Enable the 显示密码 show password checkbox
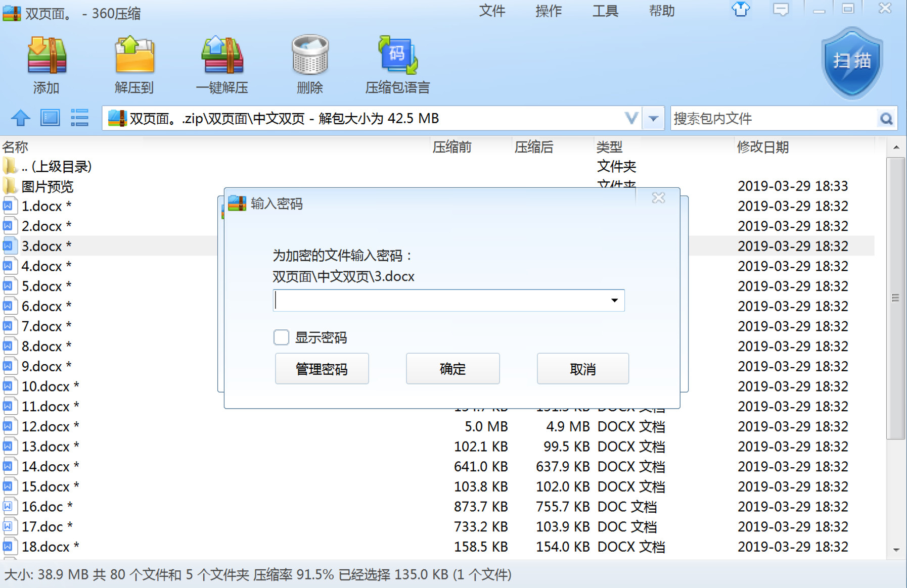Screen dimensions: 907x588 click(281, 337)
